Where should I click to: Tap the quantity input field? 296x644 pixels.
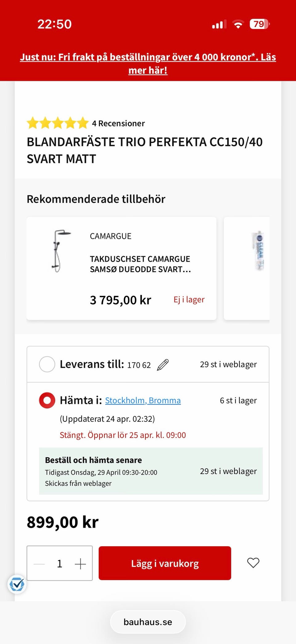coord(60,564)
